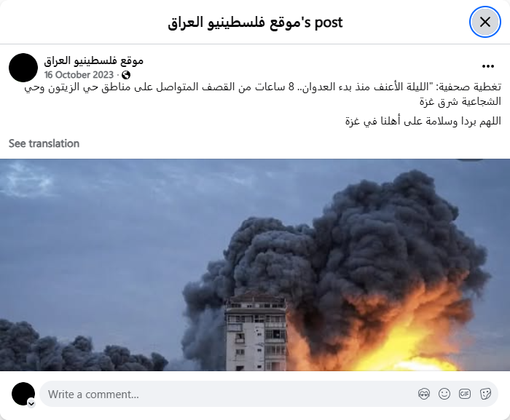Click the prayer line اللهم بردا وسلامة

point(423,122)
